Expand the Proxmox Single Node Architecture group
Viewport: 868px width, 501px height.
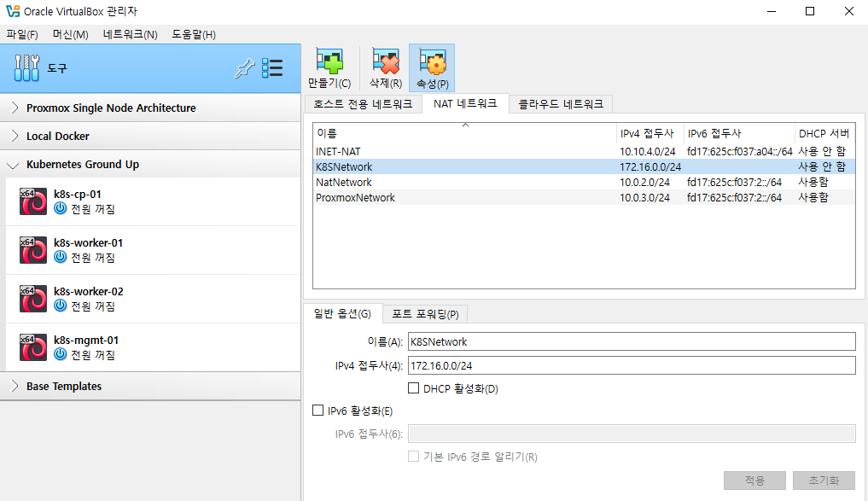15,108
